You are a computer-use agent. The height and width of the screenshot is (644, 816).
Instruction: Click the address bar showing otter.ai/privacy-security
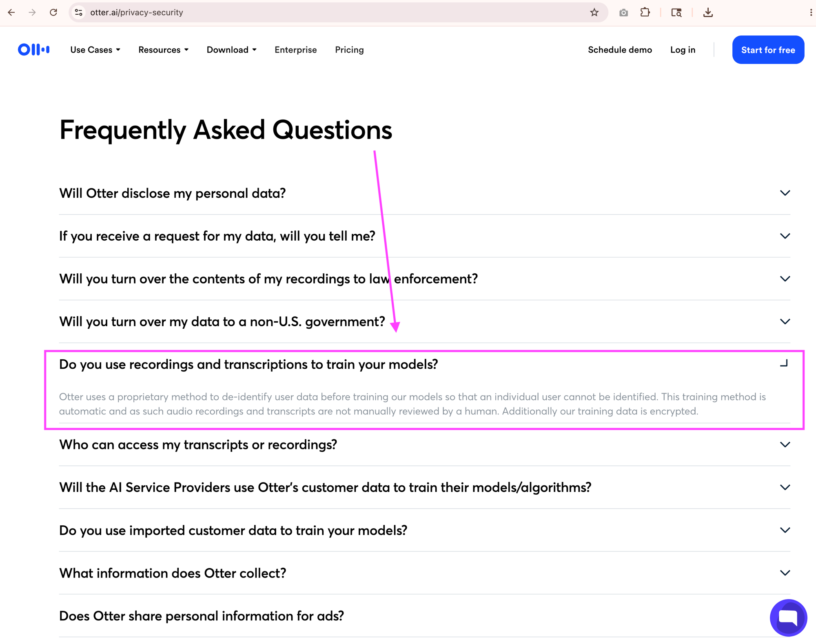339,13
